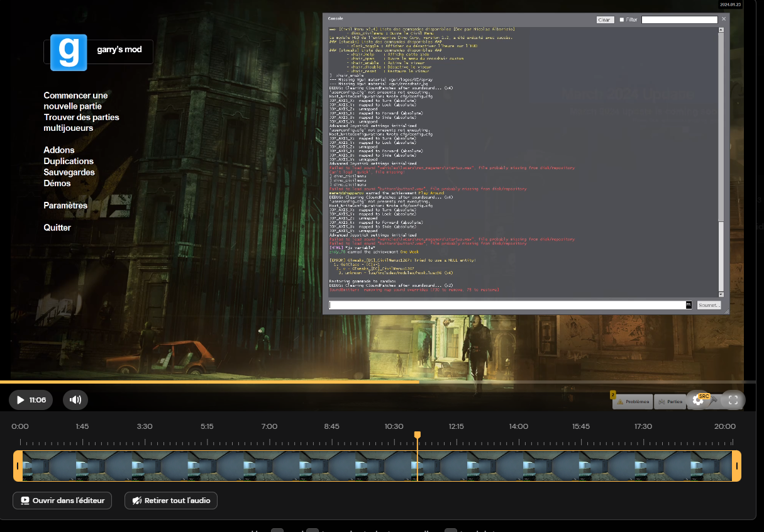
Task: Mute the player volume
Action: click(75, 400)
